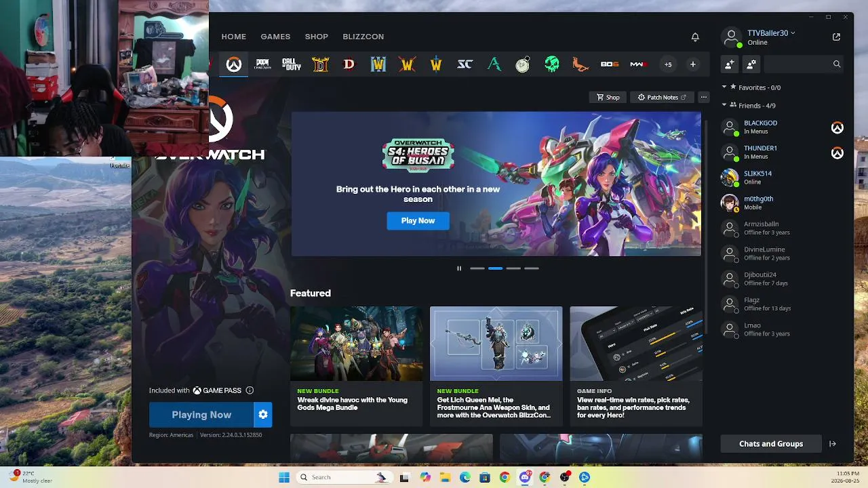Screen dimensions: 868x488
Task: Open the Overwatch icon beside THUNDER1
Action: coord(837,153)
